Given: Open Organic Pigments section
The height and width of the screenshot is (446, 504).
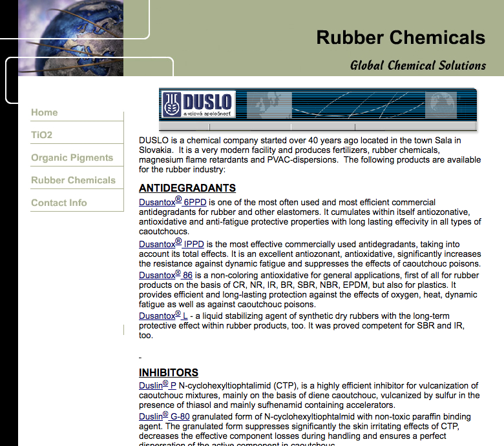Looking at the screenshot, I should pos(72,157).
